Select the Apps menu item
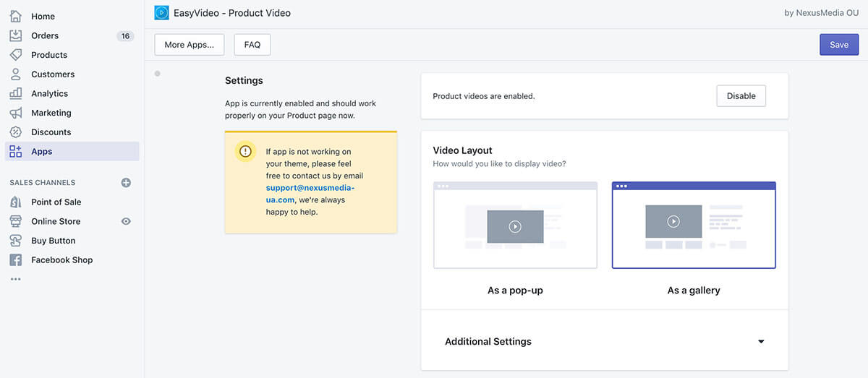The height and width of the screenshot is (378, 868). tap(72, 152)
